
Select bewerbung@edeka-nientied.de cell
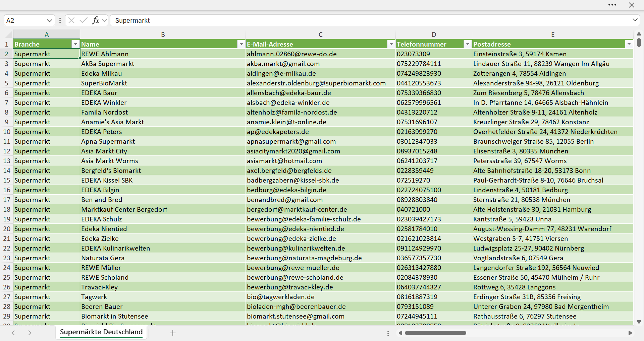[321, 229]
